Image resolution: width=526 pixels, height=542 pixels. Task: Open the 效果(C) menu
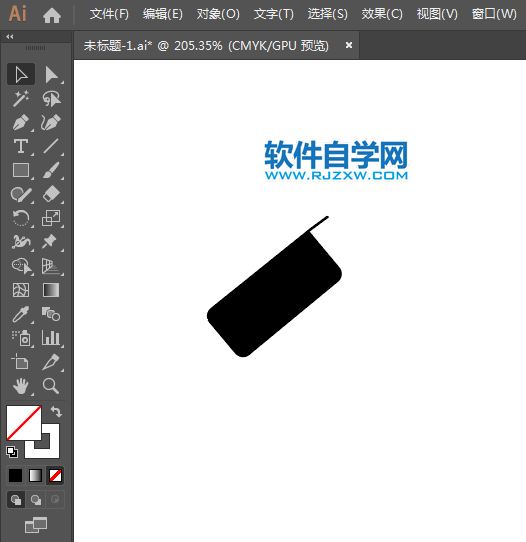click(382, 14)
